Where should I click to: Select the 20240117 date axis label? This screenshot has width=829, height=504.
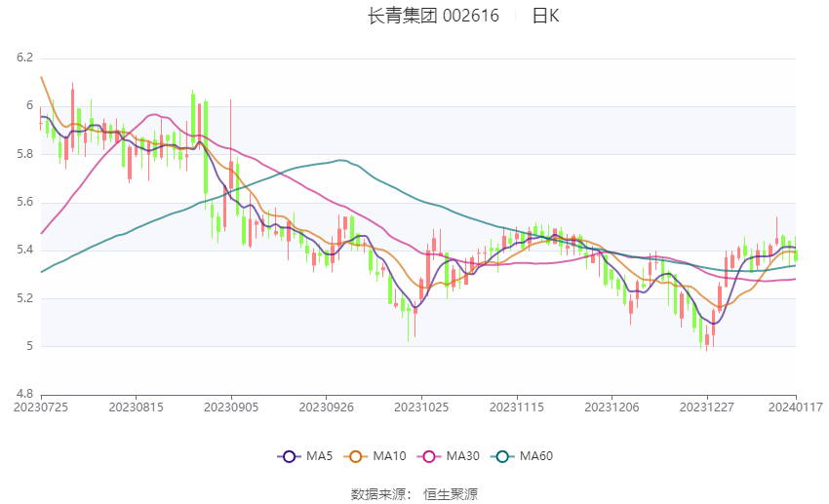(x=796, y=407)
